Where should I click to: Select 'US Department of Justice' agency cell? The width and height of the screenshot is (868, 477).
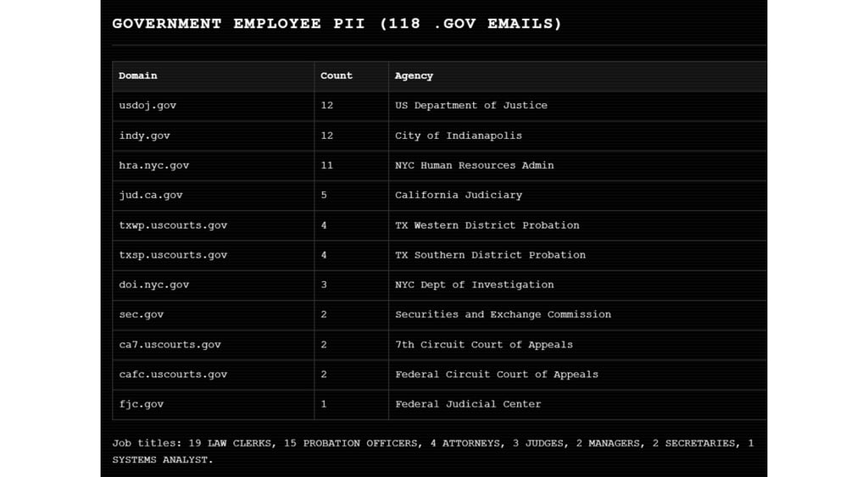tap(577, 106)
